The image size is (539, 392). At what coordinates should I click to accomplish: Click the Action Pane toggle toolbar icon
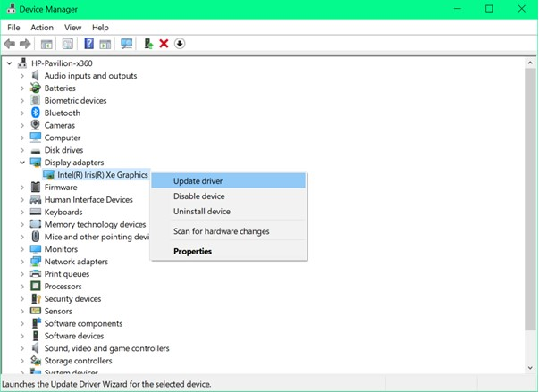coord(105,44)
